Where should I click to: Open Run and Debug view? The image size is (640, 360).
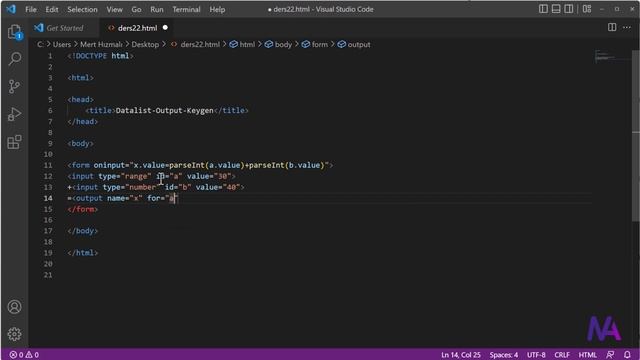coord(14,114)
